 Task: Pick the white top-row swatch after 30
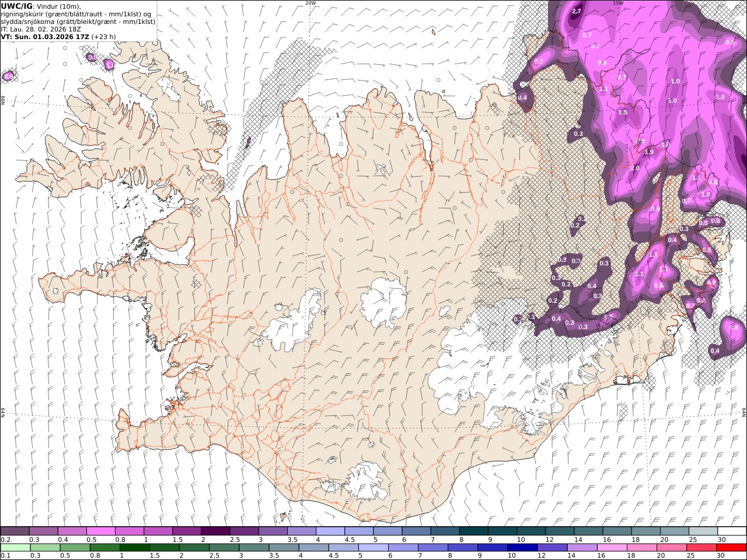[x=732, y=531]
